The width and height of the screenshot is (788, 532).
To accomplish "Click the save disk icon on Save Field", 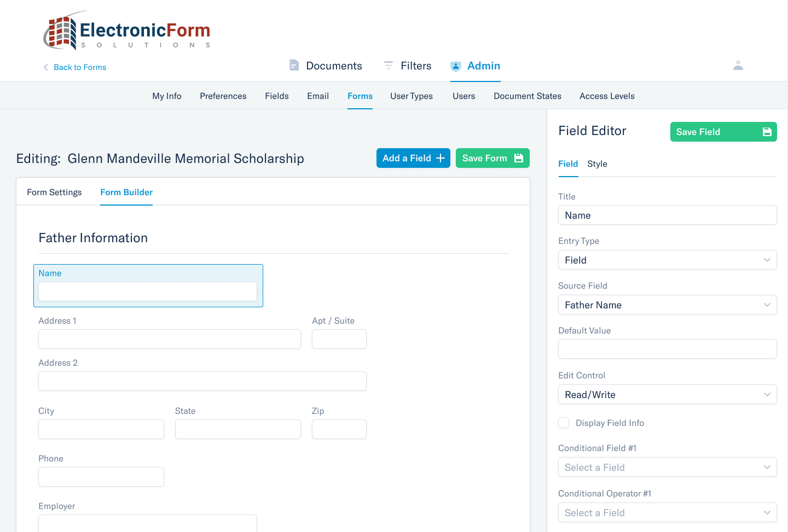I will (766, 131).
